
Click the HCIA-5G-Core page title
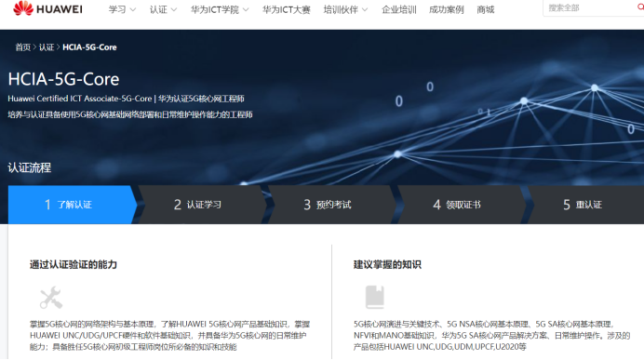63,79
